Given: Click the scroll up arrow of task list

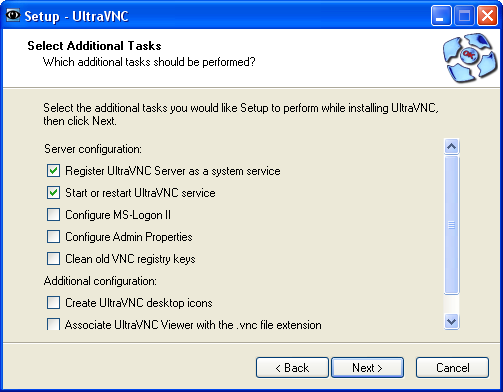Looking at the screenshot, I should [452, 146].
